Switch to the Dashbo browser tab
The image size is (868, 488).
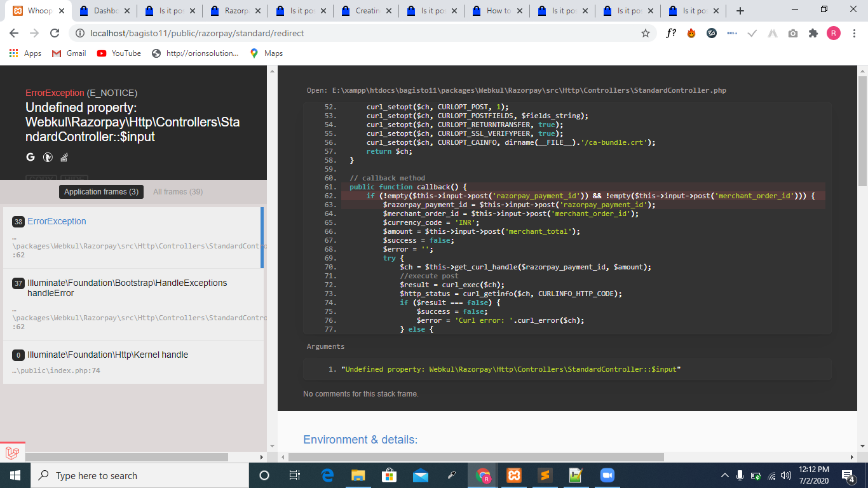[x=105, y=11]
